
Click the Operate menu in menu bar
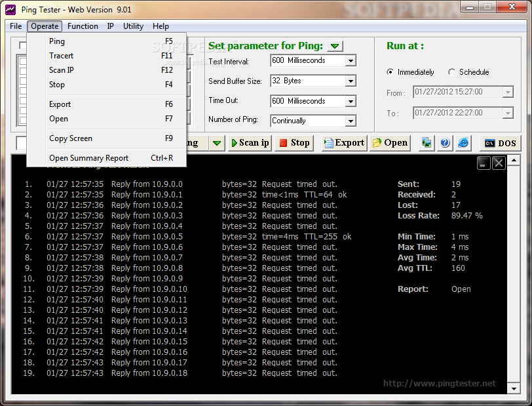[45, 26]
